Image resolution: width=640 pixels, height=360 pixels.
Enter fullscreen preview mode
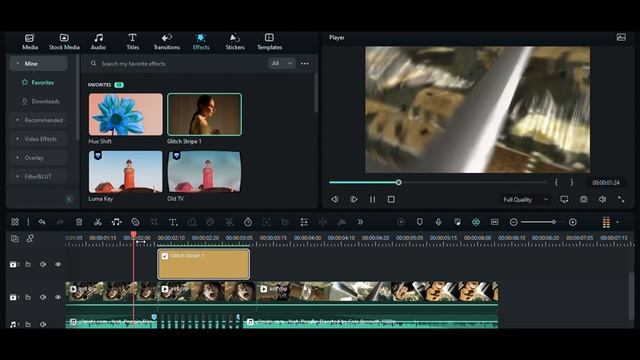(x=621, y=199)
